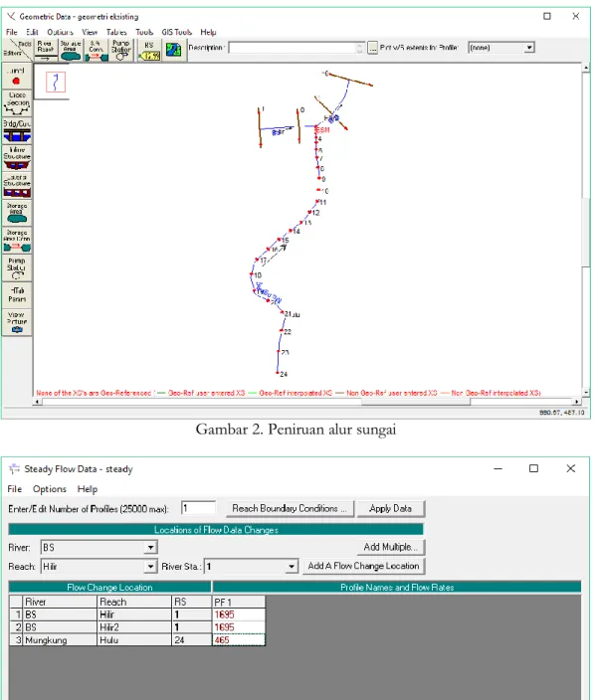593x700 pixels.
Task: Click the View Picture icon
Action: click(17, 322)
